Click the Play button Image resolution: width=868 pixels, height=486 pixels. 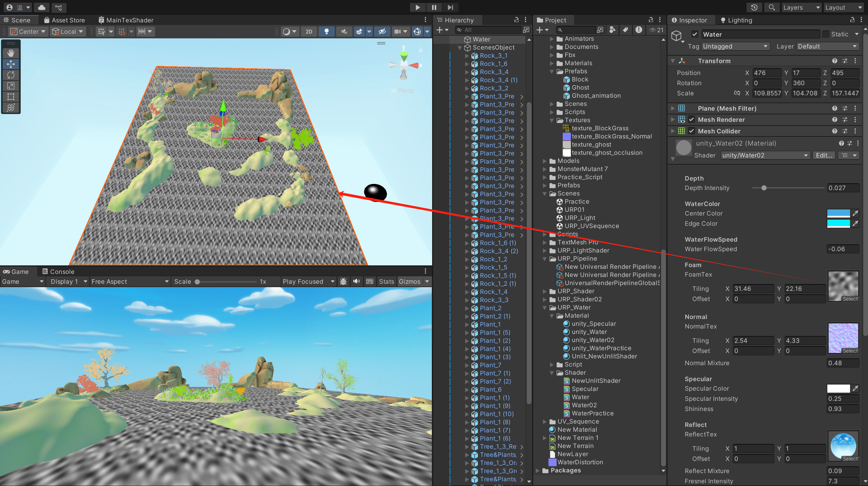[418, 7]
